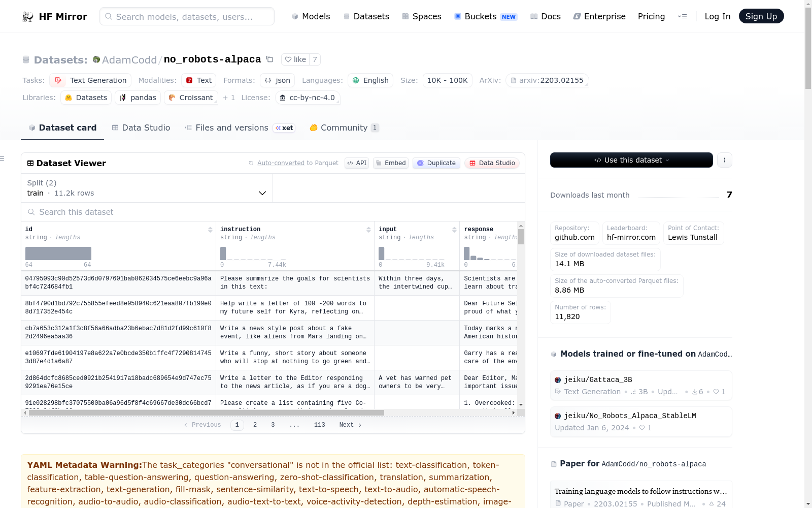Select the json format tag
812x508 pixels.
pos(278,80)
